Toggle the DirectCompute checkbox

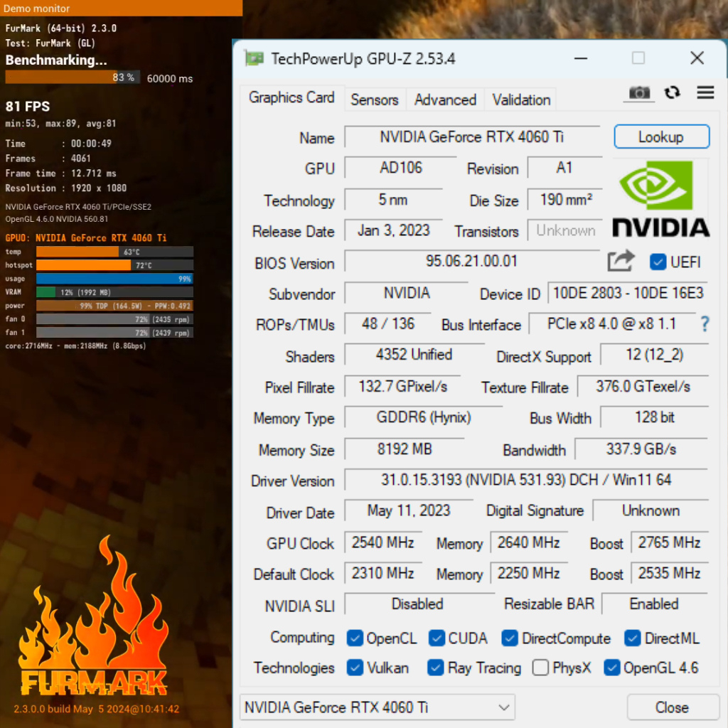[509, 638]
